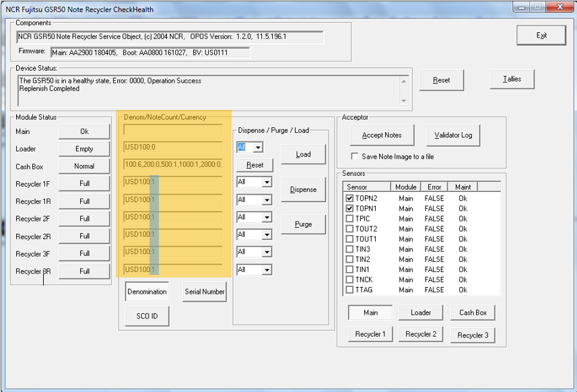Show Recycler 1 sensors
The image size is (577, 392).
(x=370, y=334)
